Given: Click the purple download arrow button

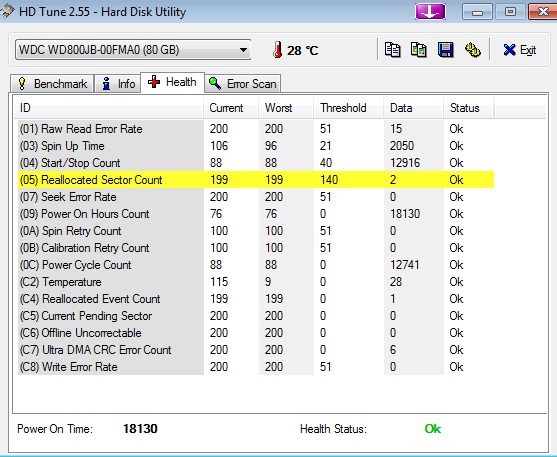Looking at the screenshot, I should pos(430,12).
